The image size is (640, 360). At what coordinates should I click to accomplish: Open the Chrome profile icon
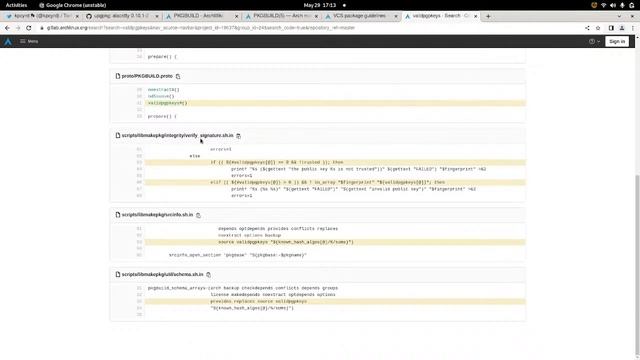click(x=622, y=28)
